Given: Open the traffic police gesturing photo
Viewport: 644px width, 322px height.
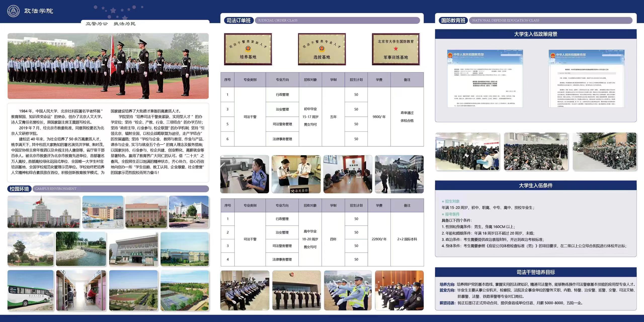Looking at the screenshot, I should [x=348, y=290].
